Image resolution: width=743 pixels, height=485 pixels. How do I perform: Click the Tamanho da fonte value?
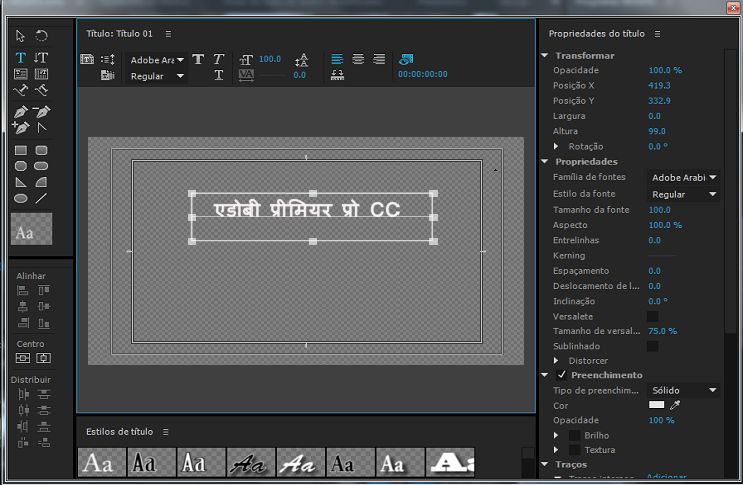pyautogui.click(x=659, y=210)
